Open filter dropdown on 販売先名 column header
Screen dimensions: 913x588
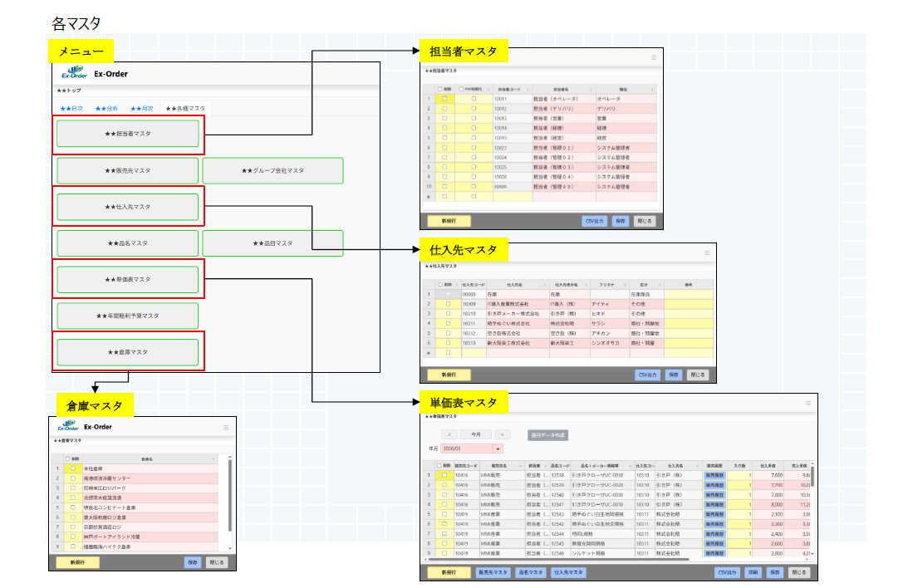(521, 466)
